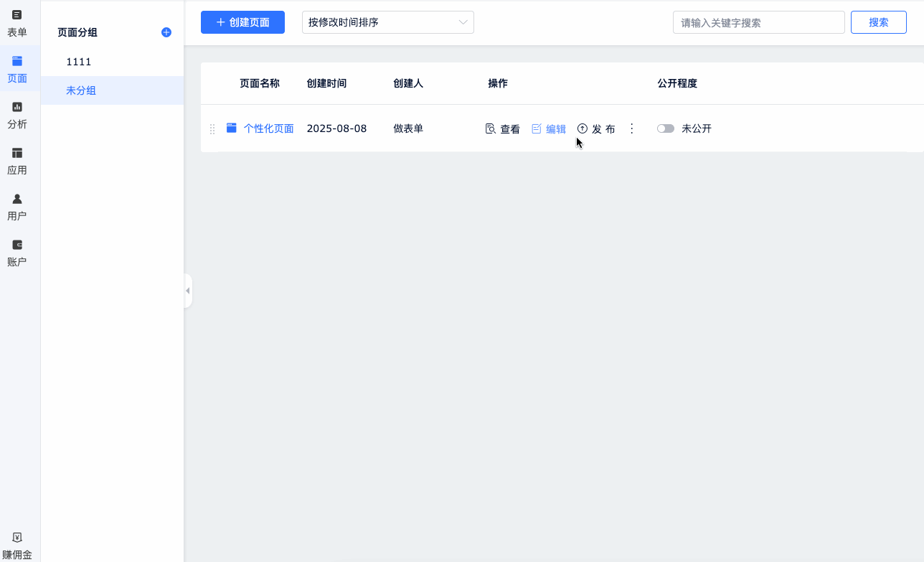924x562 pixels.
Task: Open the 账户 account wallet icon
Action: pos(17,245)
